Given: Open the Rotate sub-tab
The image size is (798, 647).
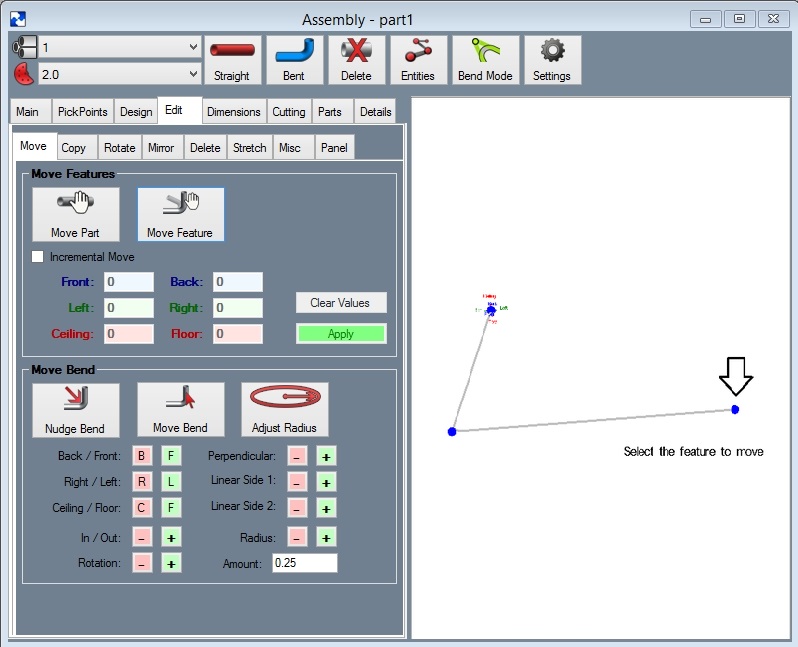Looking at the screenshot, I should [120, 148].
